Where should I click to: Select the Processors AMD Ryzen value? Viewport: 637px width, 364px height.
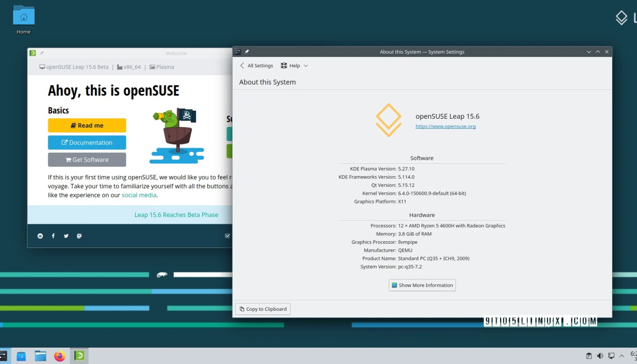[451, 226]
